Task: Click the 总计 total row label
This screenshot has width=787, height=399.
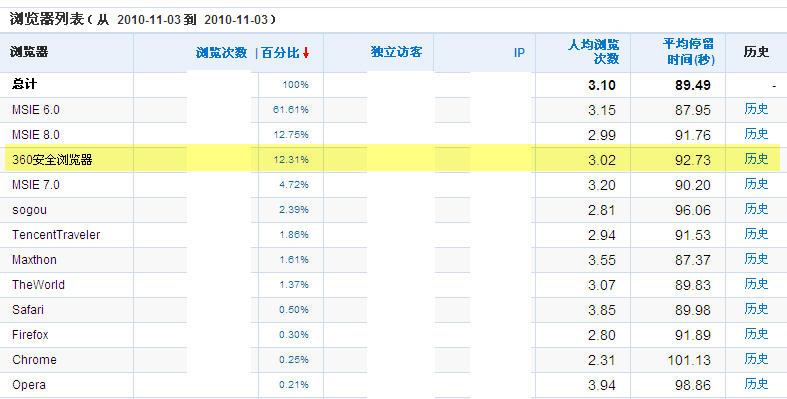Action: pos(24,84)
